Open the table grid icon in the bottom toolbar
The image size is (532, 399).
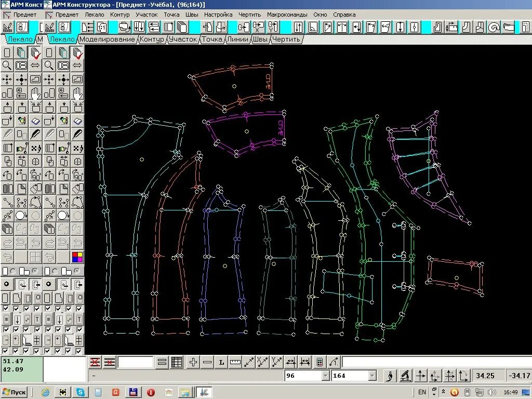pos(177,362)
